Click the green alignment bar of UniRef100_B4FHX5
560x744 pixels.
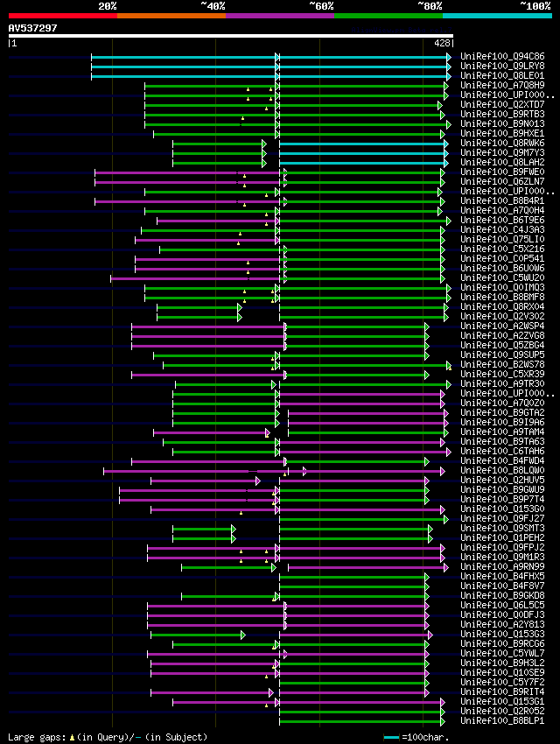[353, 578]
